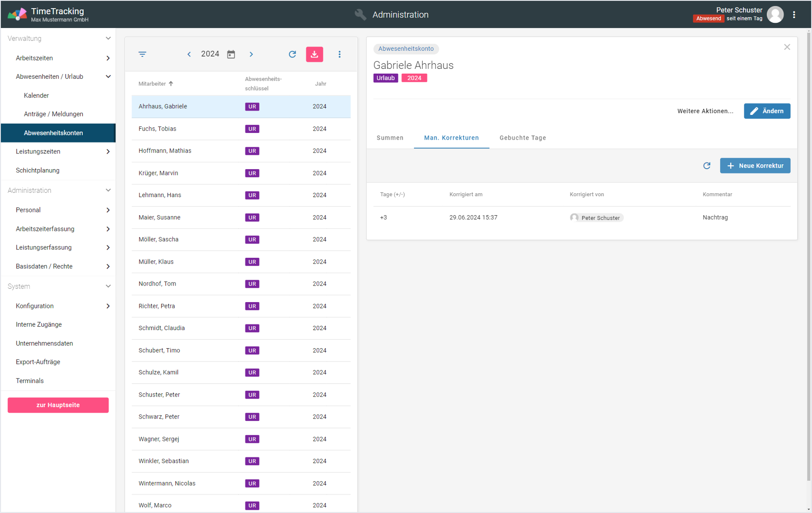Close the Gabriele Ahrhaus detail panel
The height and width of the screenshot is (513, 812).
(787, 47)
